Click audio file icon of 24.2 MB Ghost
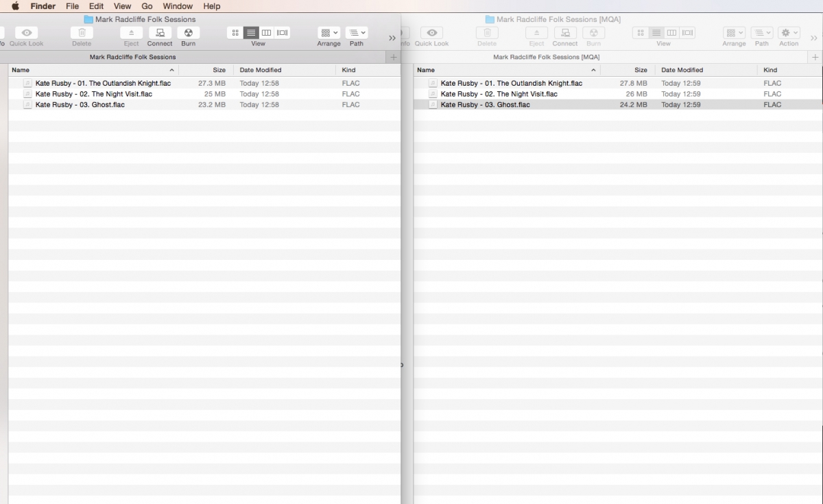The width and height of the screenshot is (823, 504). point(433,105)
